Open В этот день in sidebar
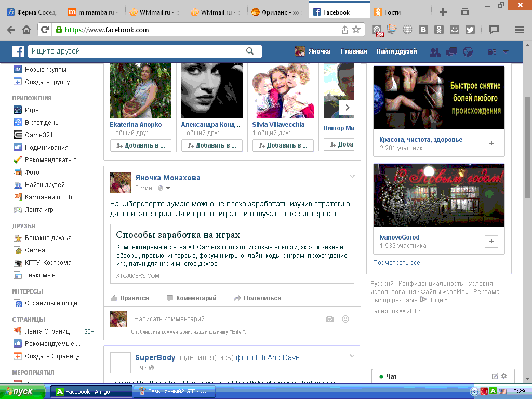The height and width of the screenshot is (399, 532). coord(36,123)
